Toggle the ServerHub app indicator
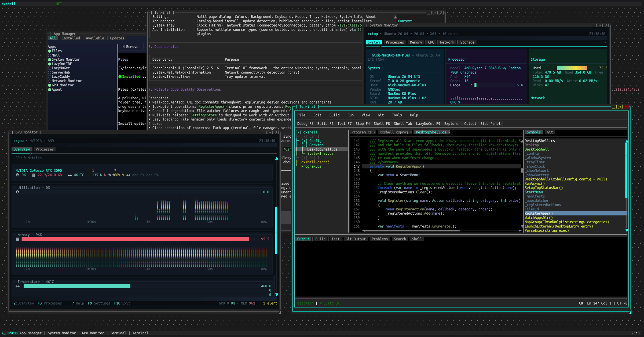644x337 pixels. click(50, 72)
